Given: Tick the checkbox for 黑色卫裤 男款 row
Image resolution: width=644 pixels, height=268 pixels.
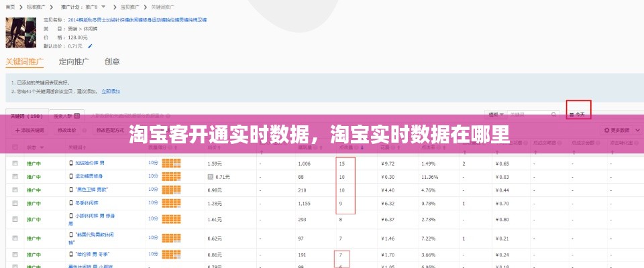Looking at the screenshot, I should point(14,190).
